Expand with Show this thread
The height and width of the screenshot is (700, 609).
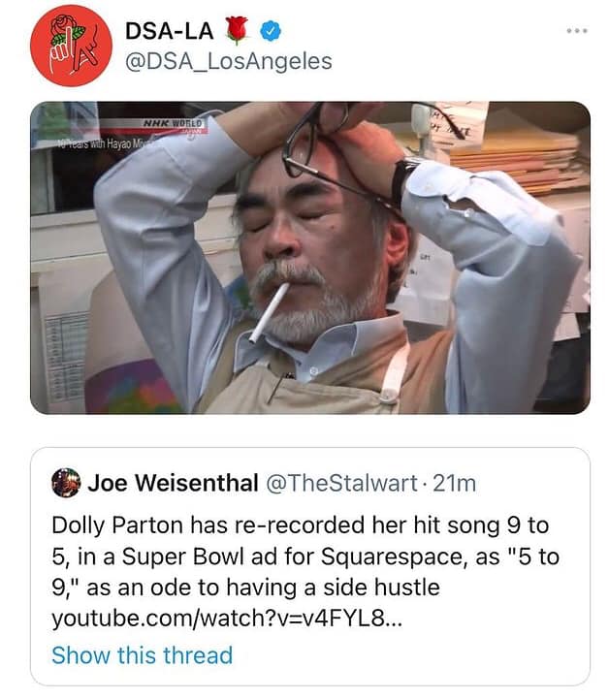click(142, 654)
